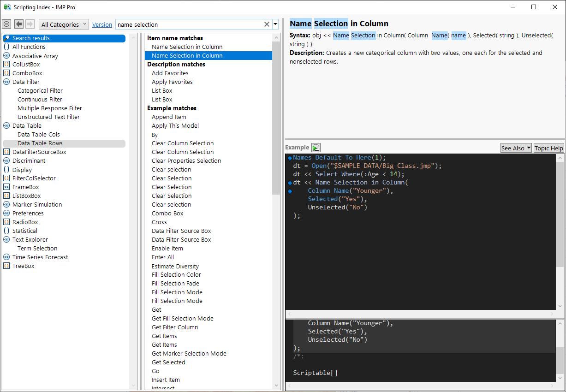Screen dimensions: 566x392
Task: Click the ColListBox box icon
Action: tap(6, 65)
